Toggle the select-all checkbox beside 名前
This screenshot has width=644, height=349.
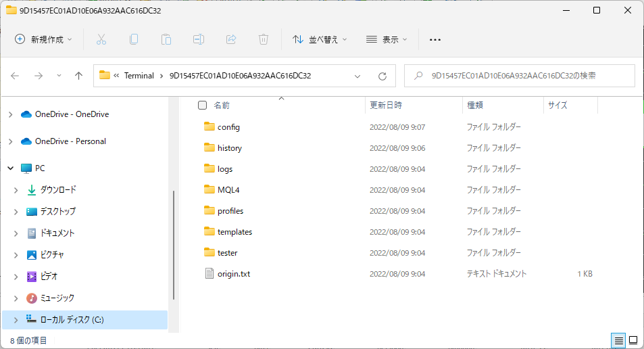202,106
